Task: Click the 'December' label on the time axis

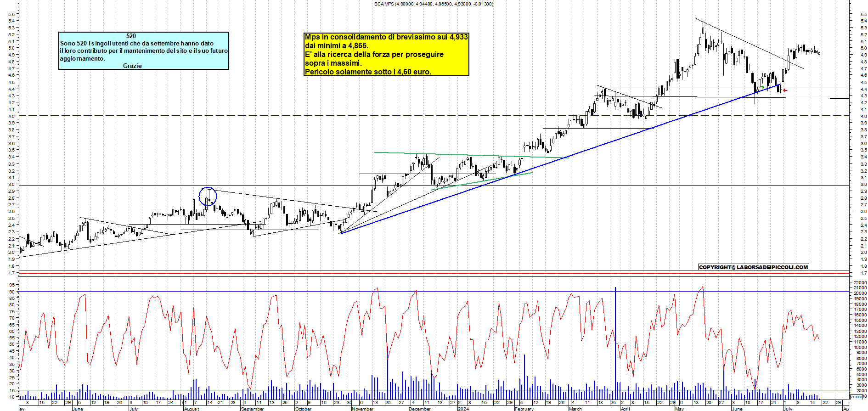Action: click(x=420, y=409)
